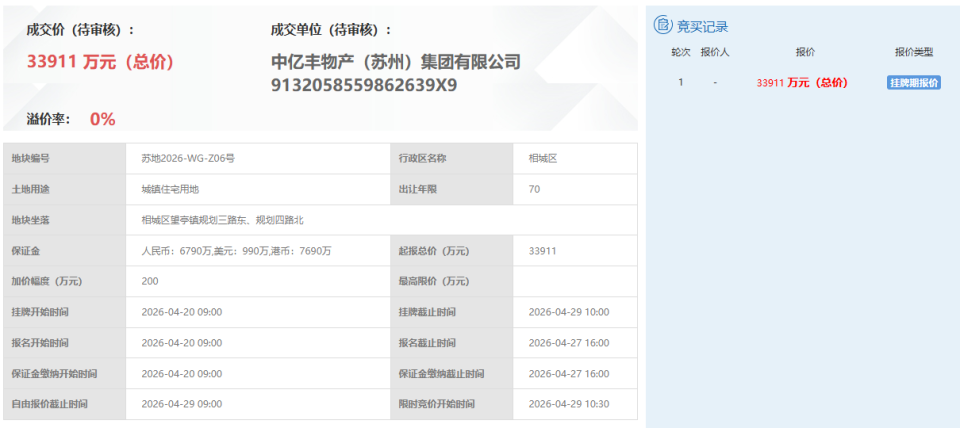Click the 地块坐落 label cell
Image resolution: width=960 pixels, height=428 pixels.
pyautogui.click(x=64, y=220)
